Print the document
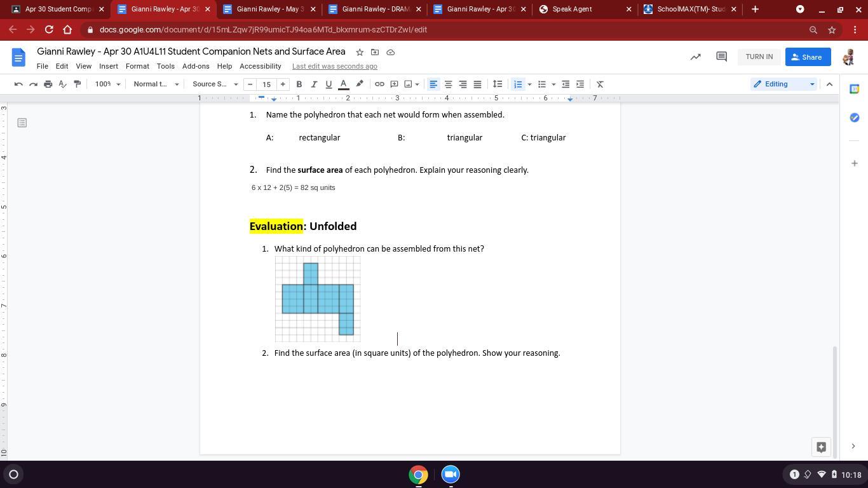Image resolution: width=868 pixels, height=488 pixels. coord(48,84)
